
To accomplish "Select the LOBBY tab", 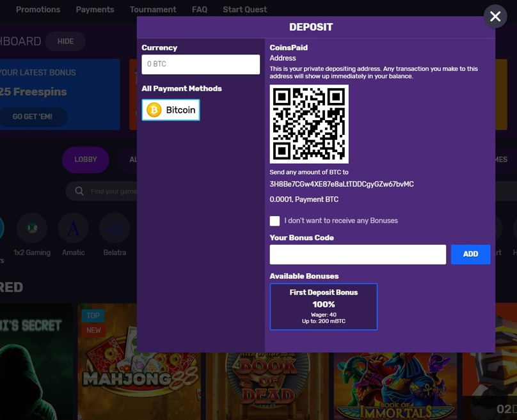I will click(85, 160).
